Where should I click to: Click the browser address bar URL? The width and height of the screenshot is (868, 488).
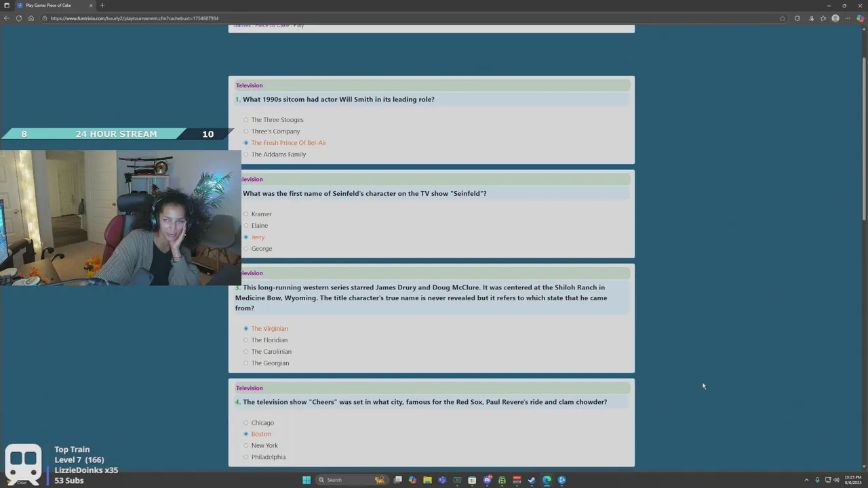tap(134, 18)
